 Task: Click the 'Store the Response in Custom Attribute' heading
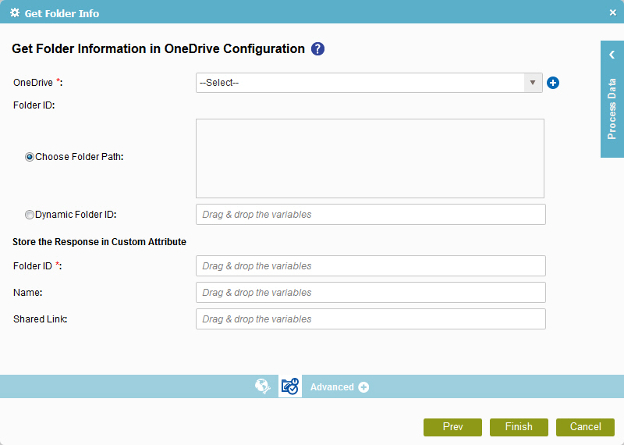(x=99, y=242)
